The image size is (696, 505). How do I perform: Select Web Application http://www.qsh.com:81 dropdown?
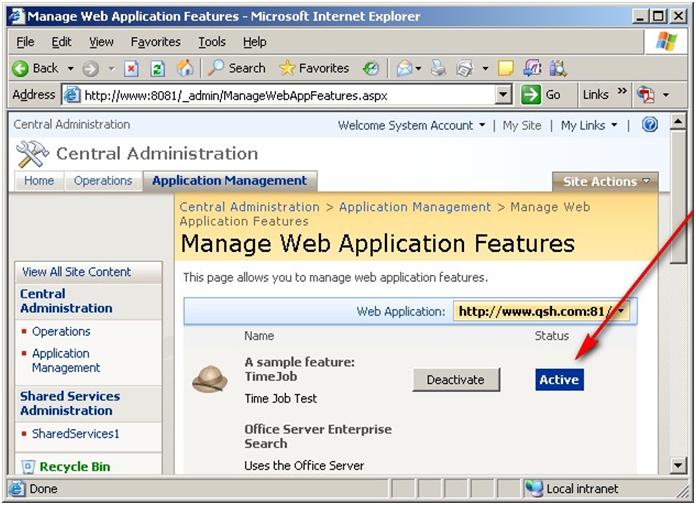(541, 311)
